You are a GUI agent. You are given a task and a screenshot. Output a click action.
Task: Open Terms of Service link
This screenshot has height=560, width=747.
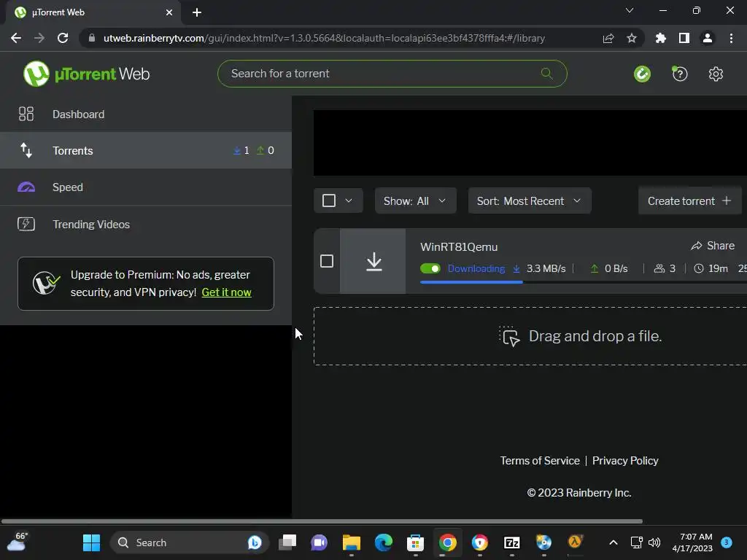tap(540, 461)
